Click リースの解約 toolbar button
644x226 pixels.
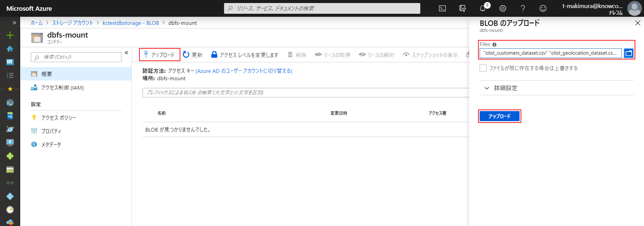coord(376,55)
